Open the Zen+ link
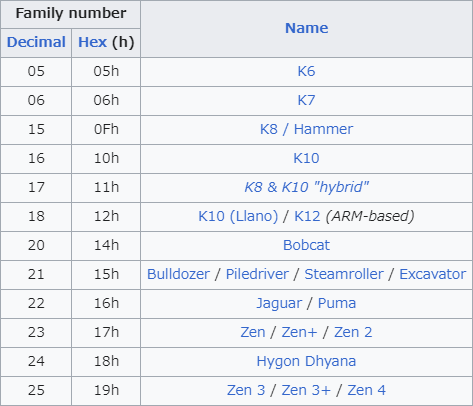The image size is (473, 406). [x=299, y=332]
